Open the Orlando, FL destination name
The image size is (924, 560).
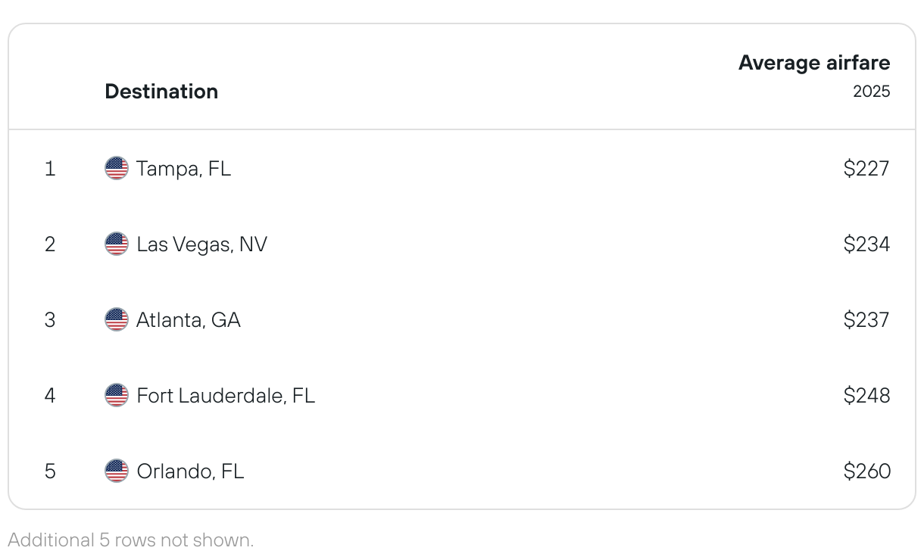(x=190, y=471)
